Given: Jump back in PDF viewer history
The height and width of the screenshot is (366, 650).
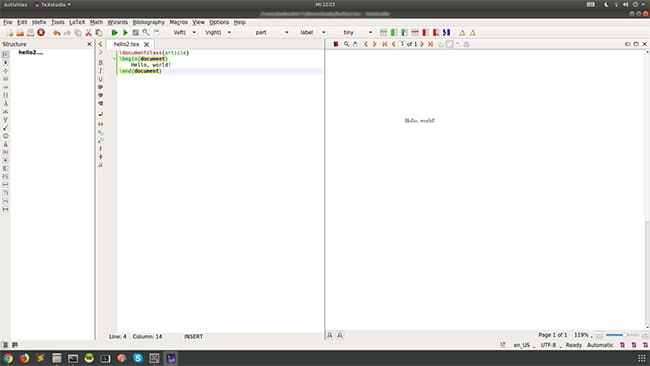Looking at the screenshot, I should click(366, 44).
